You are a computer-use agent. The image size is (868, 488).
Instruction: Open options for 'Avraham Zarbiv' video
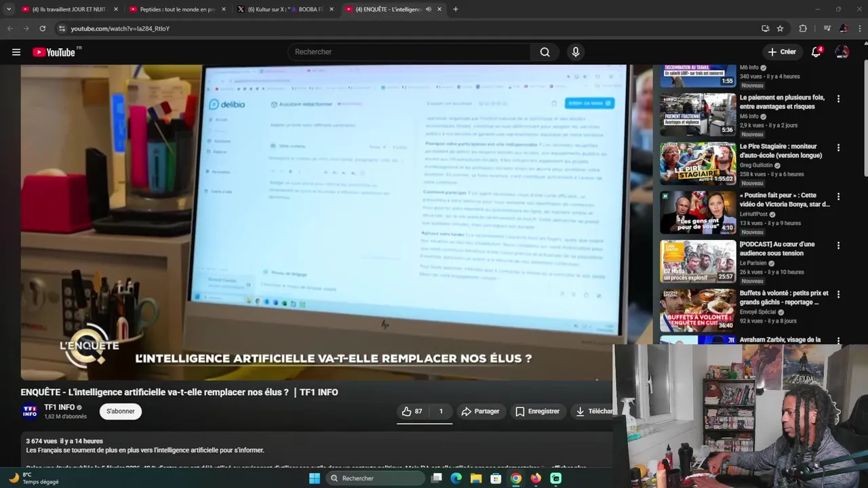[x=838, y=341]
